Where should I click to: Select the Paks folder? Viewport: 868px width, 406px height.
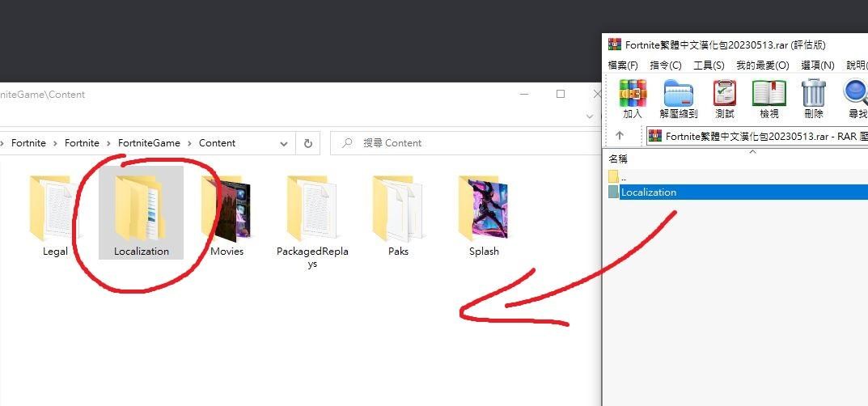pos(398,213)
